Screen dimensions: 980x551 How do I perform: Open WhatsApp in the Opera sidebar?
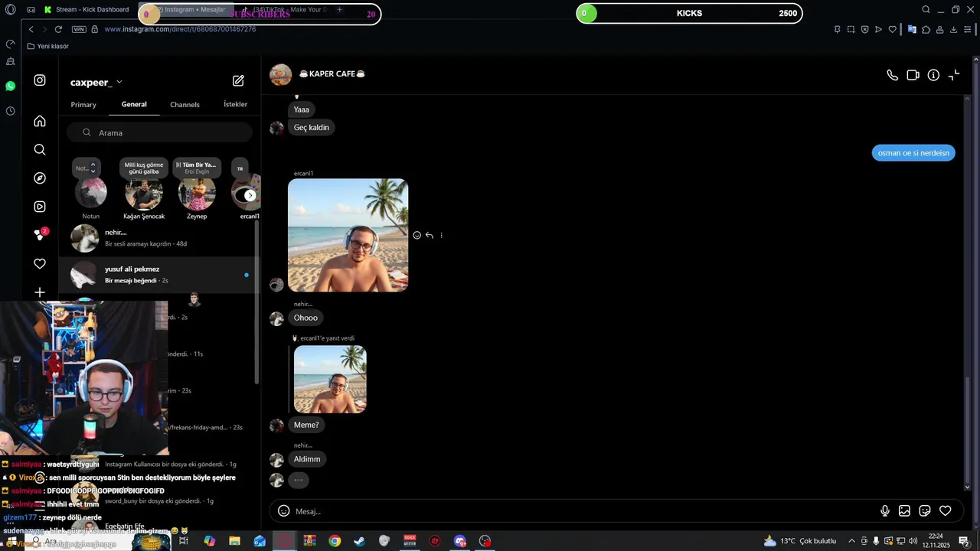[x=10, y=86]
